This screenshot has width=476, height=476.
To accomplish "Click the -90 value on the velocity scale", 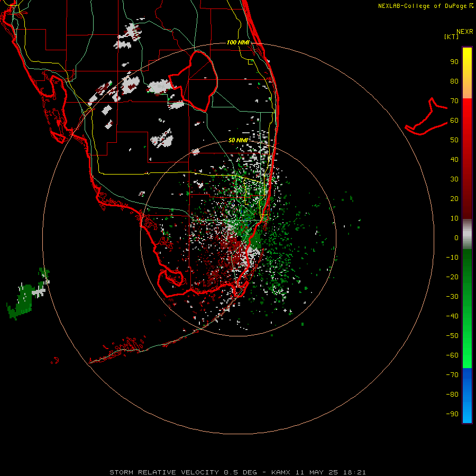I will pos(452,414).
